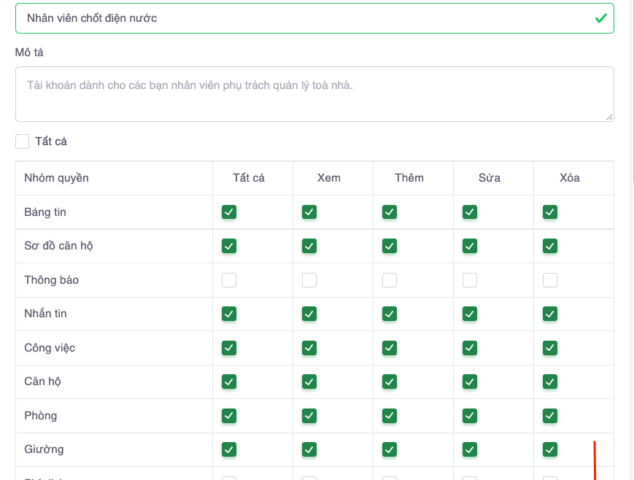
Task: Uncheck 'Xem' permission for Sơ đồ căn hộ
Action: pyautogui.click(x=309, y=246)
